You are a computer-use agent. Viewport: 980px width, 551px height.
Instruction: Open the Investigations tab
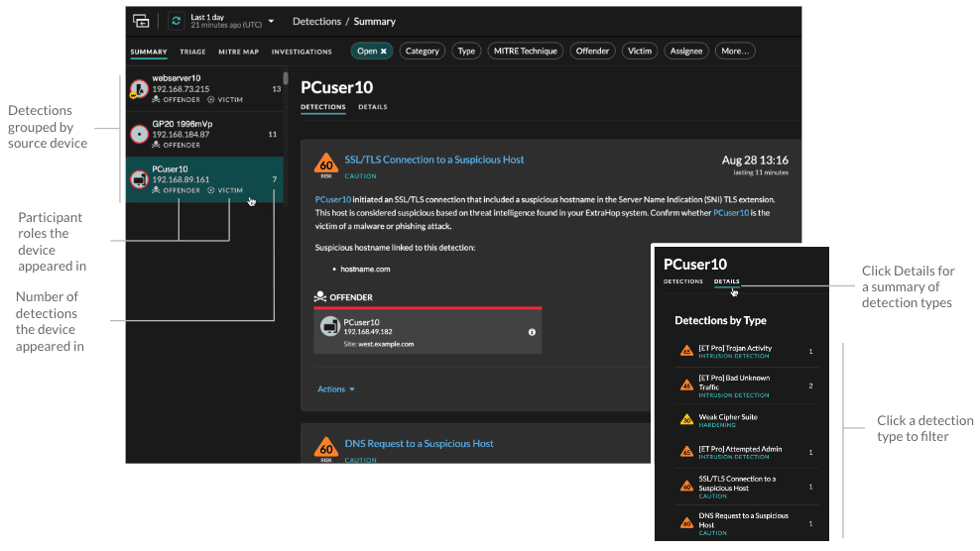pyautogui.click(x=302, y=52)
